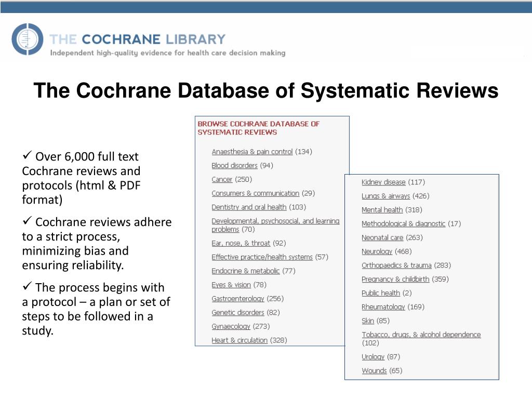Open the Genetic disorders link
This screenshot has width=532, height=399.
pos(237,312)
